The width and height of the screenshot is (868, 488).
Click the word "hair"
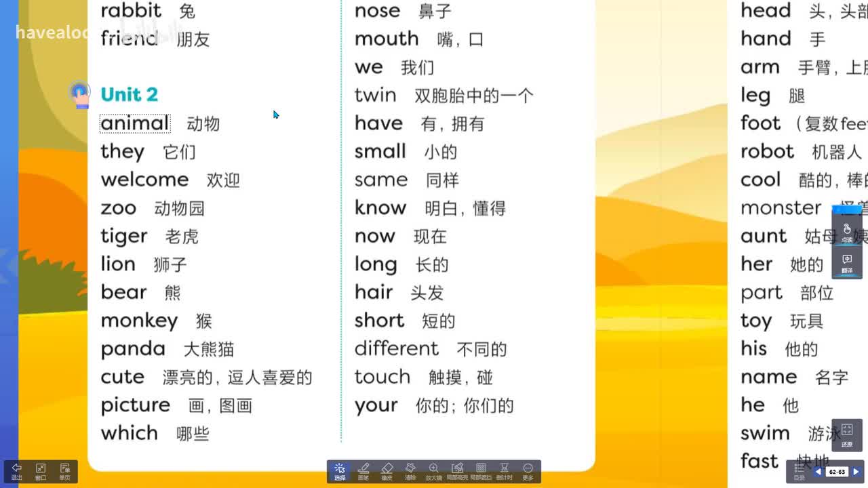(x=374, y=292)
